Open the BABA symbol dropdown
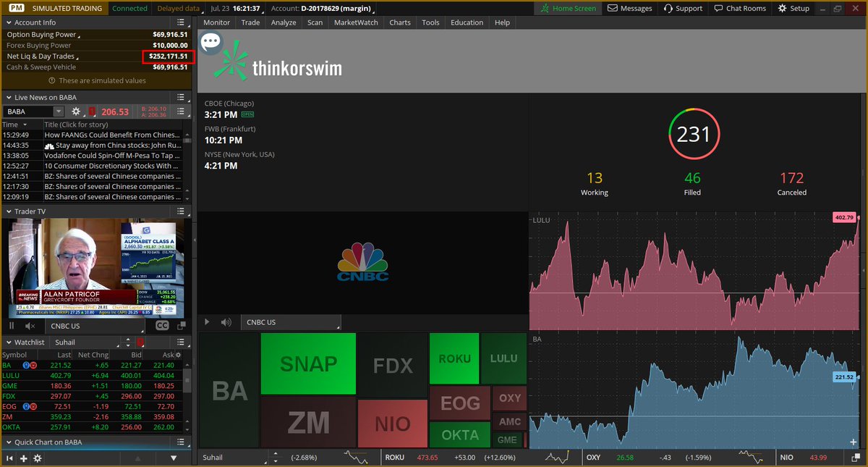Image resolution: width=868 pixels, height=467 pixels. pos(59,112)
